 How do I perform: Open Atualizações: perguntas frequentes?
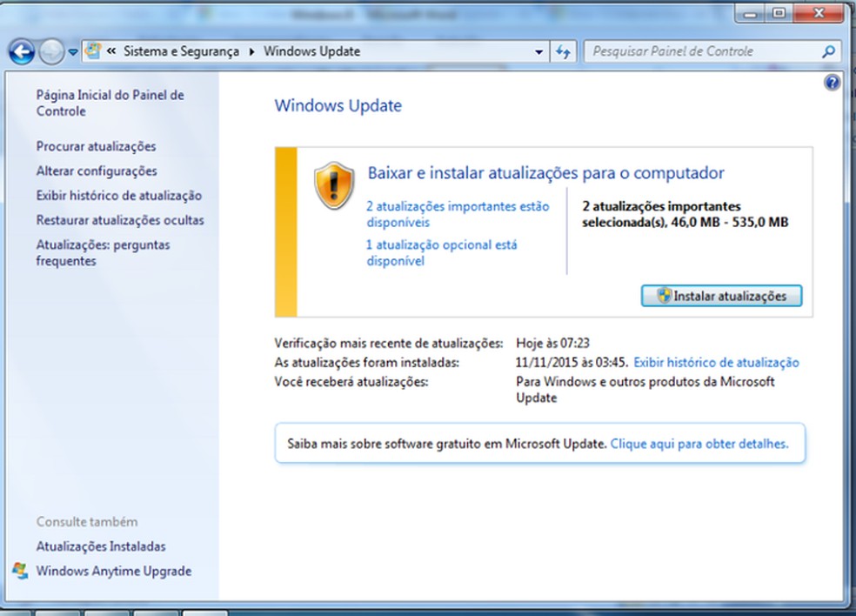click(104, 253)
